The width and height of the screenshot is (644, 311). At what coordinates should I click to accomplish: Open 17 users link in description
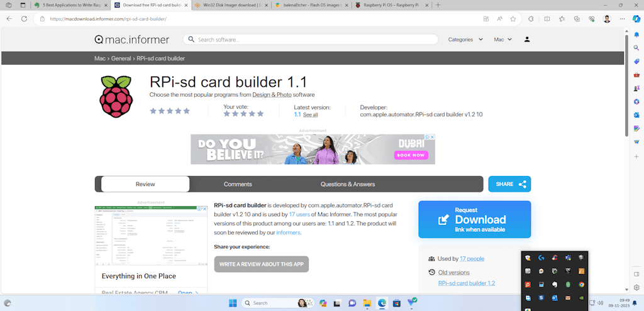[299, 214]
